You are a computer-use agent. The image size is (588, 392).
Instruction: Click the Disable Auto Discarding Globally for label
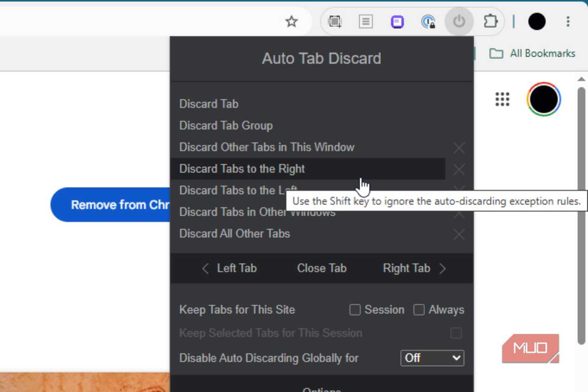269,358
